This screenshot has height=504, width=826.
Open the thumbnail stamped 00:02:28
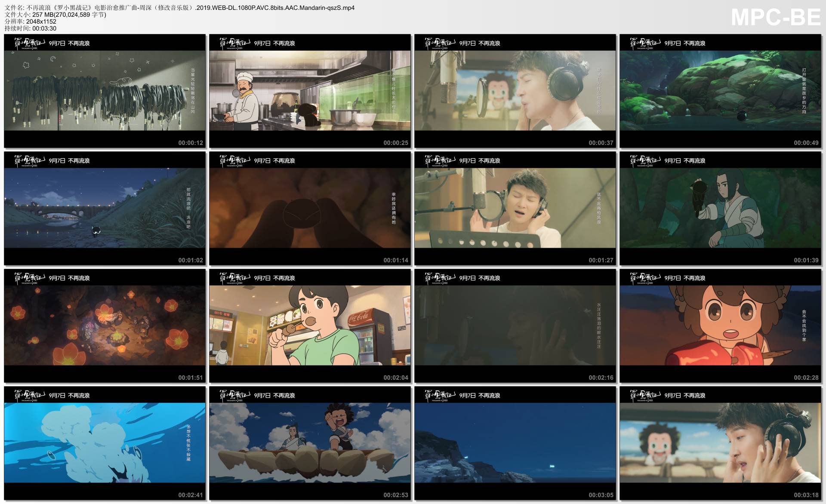pos(721,326)
